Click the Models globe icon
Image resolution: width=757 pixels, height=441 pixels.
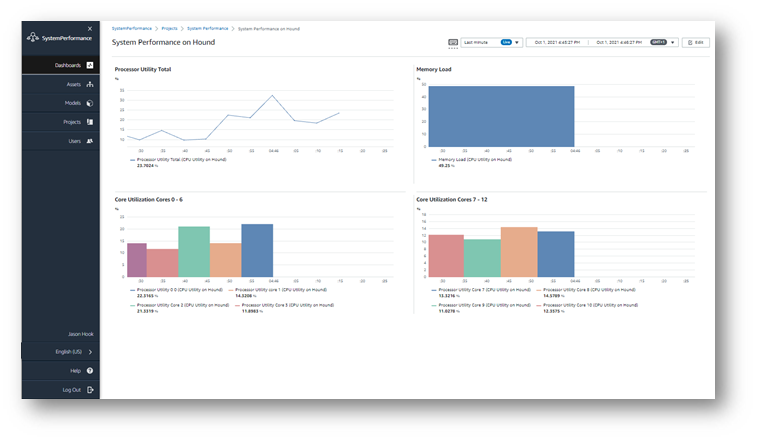coord(89,103)
